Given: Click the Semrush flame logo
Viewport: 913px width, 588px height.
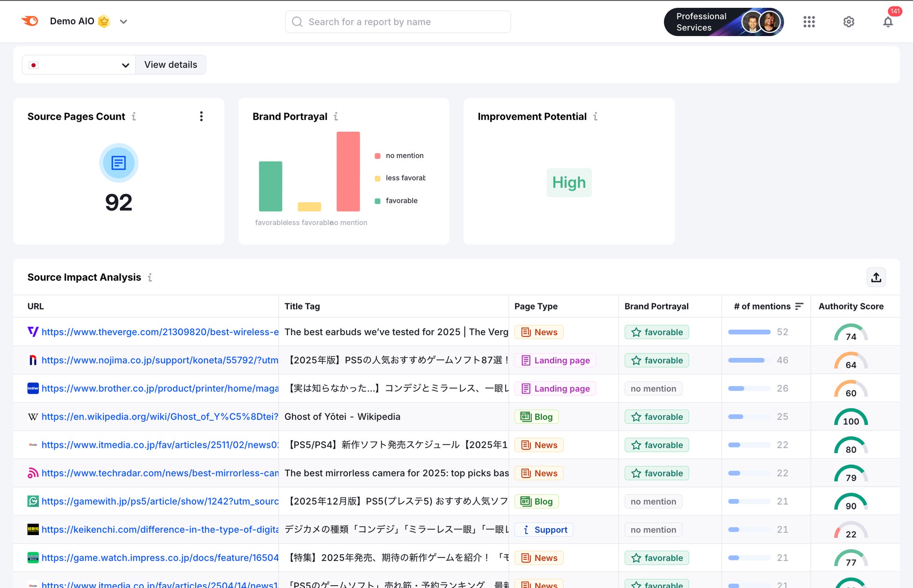Looking at the screenshot, I should click(x=30, y=21).
